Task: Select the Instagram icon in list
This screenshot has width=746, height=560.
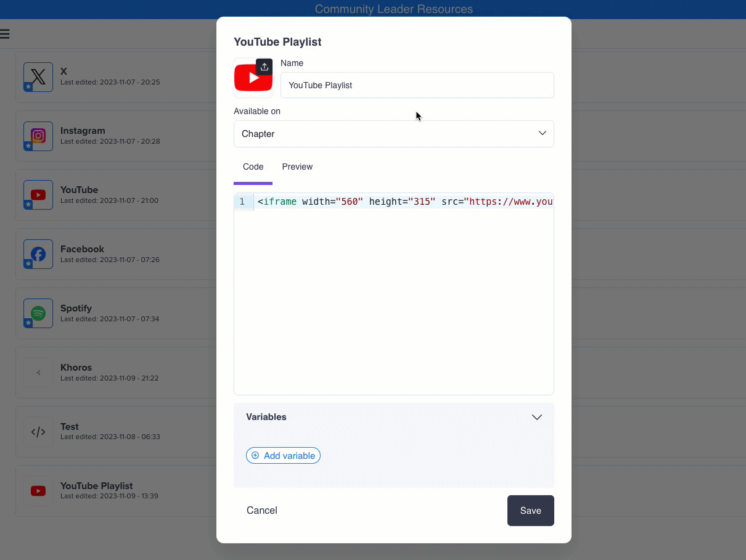Action: pos(38,136)
